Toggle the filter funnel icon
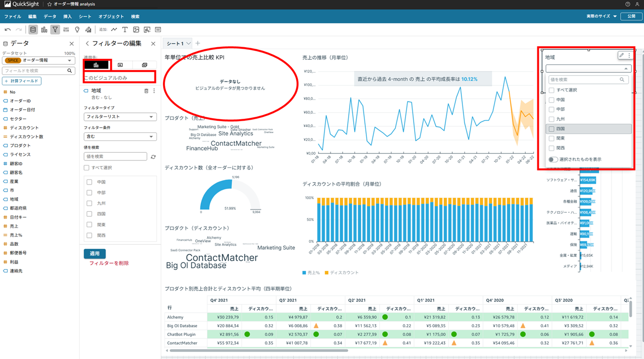 (x=55, y=30)
